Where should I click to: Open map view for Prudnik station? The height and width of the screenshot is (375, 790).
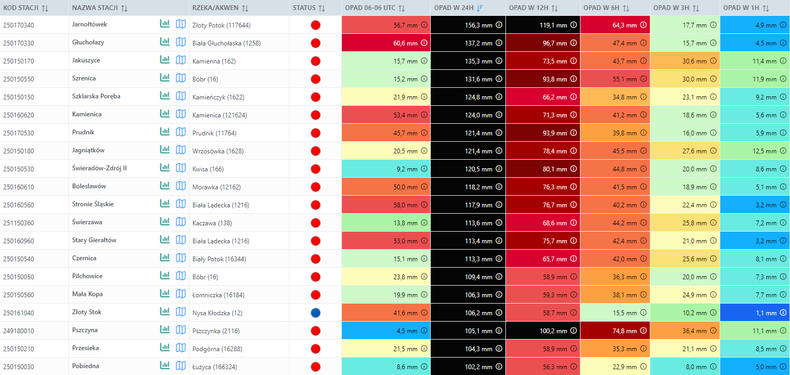(180, 133)
